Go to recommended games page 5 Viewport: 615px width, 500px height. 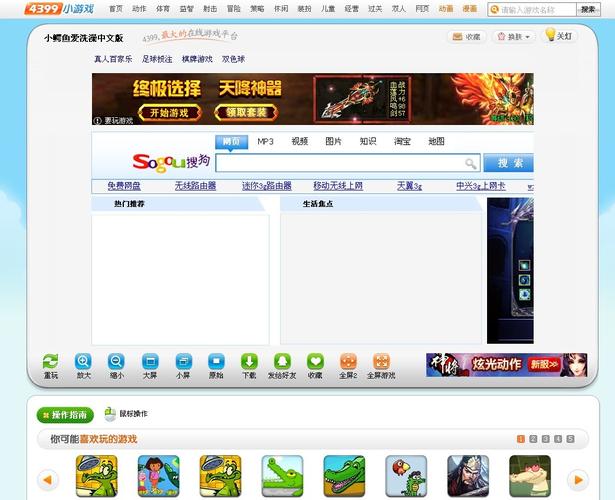click(x=571, y=439)
